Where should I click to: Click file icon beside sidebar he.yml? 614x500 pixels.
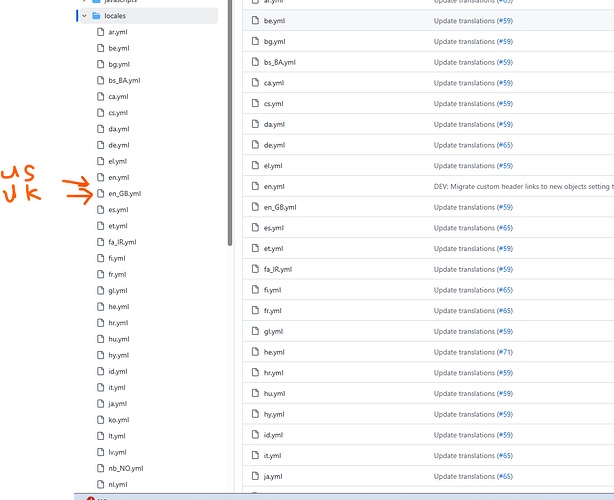[x=101, y=307]
